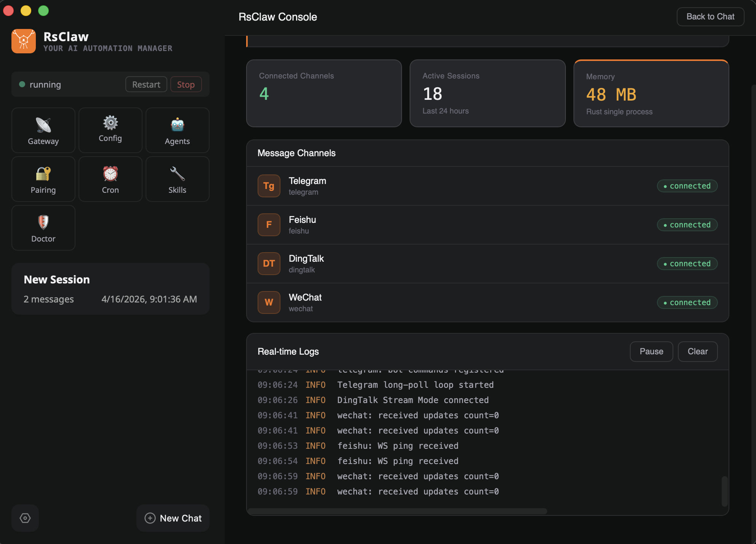Start a New Chat

coord(173,518)
